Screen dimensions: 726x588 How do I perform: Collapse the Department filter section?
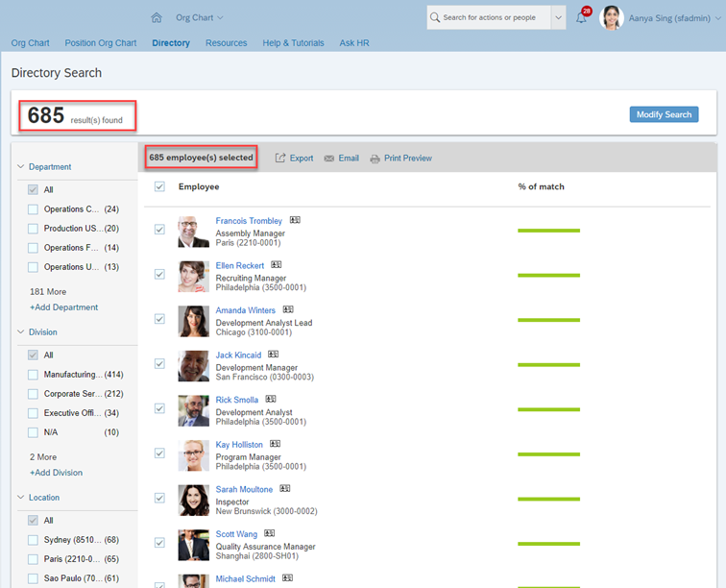pyautogui.click(x=21, y=166)
